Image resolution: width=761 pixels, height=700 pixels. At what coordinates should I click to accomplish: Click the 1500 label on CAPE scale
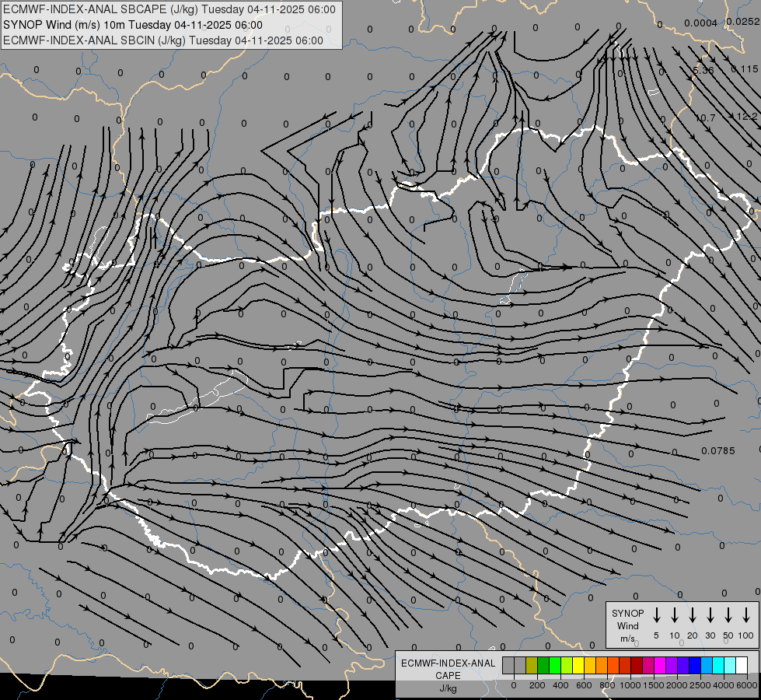[654, 685]
